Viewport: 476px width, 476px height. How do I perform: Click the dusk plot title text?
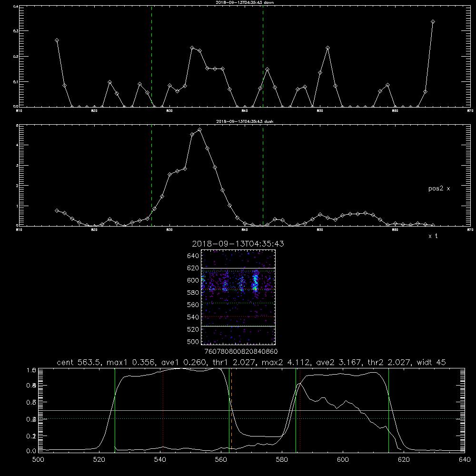coord(245,121)
